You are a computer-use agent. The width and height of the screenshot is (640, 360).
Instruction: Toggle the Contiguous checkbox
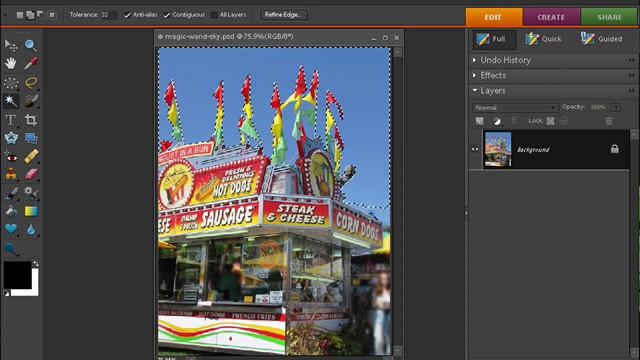coord(167,15)
